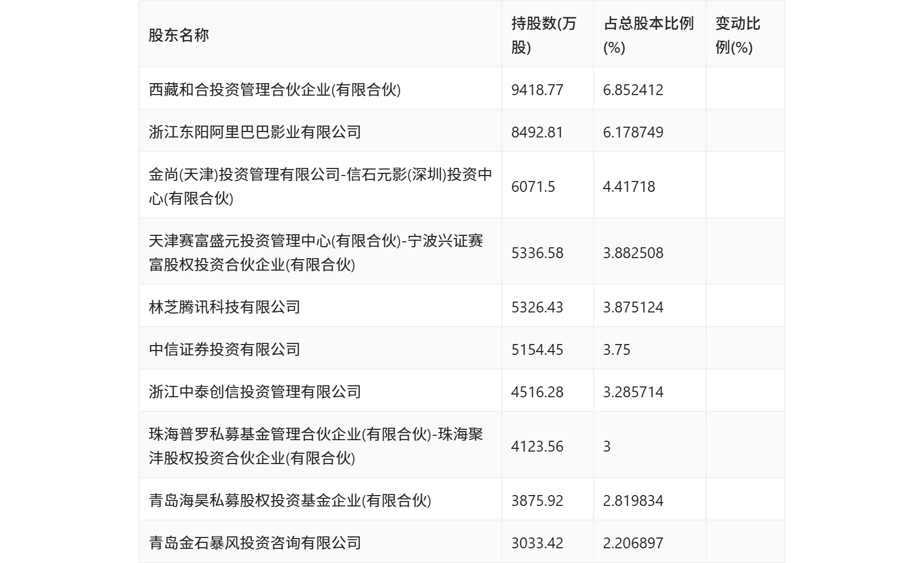This screenshot has width=924, height=563.
Task: Click the shareholding value 8492.81
Action: (x=537, y=132)
